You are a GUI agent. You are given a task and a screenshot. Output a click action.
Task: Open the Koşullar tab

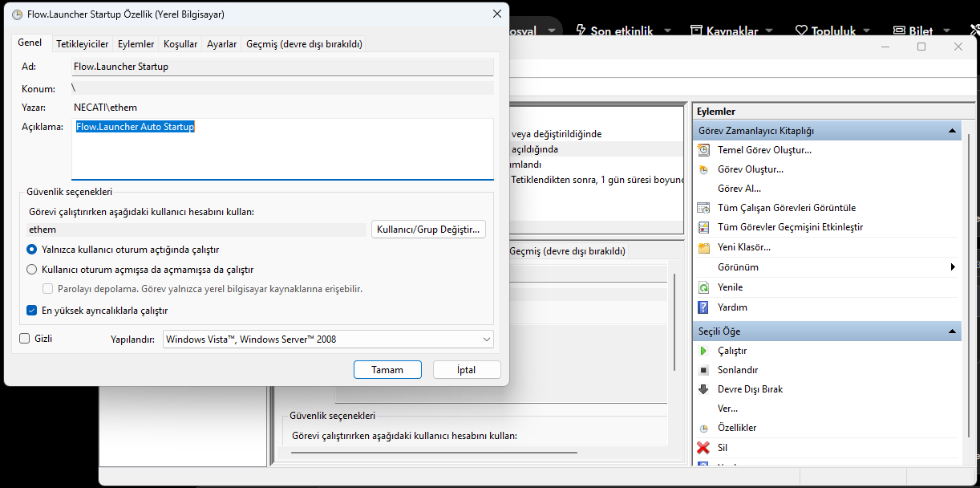180,44
